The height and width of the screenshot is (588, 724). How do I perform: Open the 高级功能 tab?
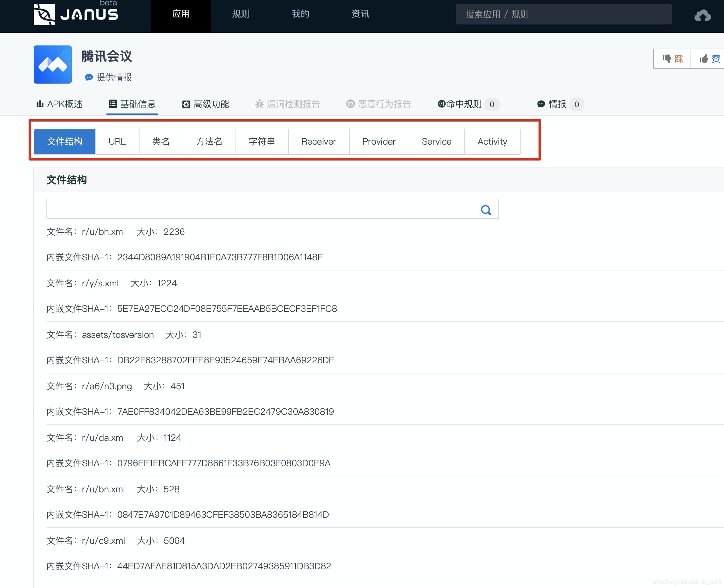(x=206, y=104)
